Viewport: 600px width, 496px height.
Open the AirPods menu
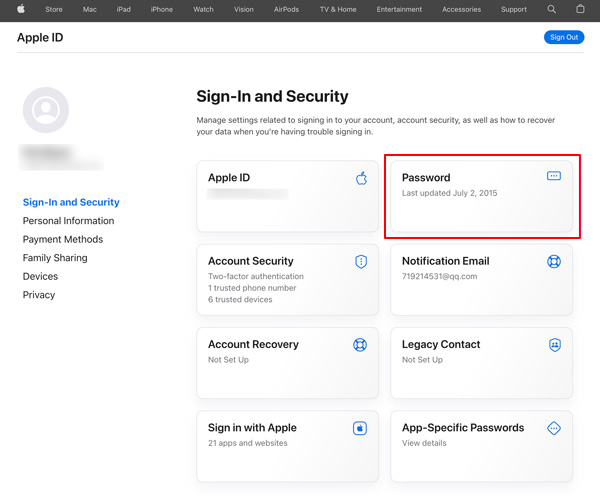286,9
